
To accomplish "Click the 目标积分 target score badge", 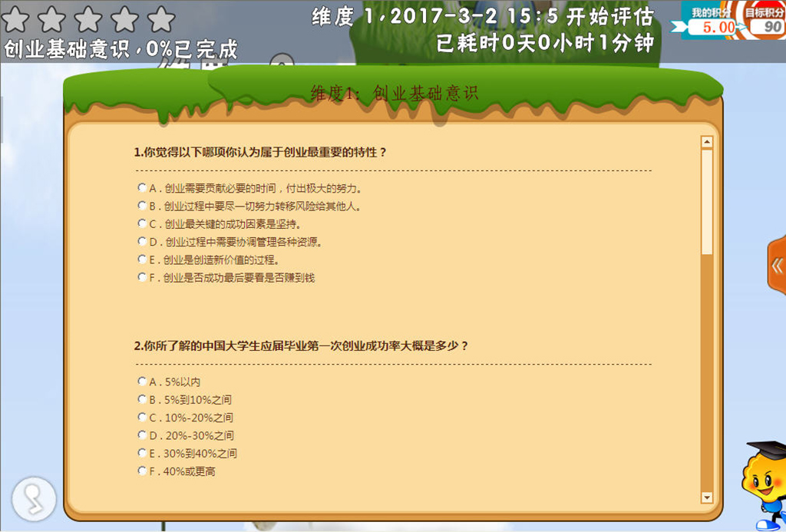I will [x=763, y=21].
